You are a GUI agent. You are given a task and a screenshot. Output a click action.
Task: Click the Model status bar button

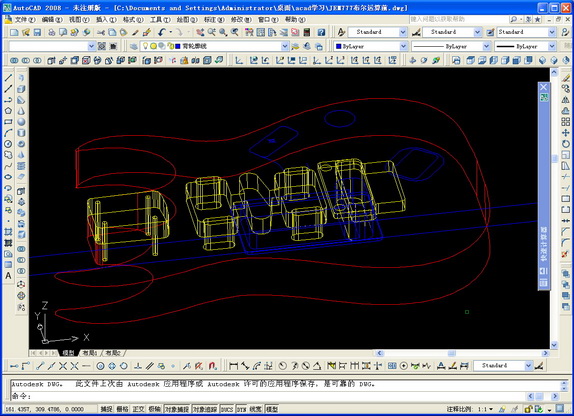[x=272, y=409]
